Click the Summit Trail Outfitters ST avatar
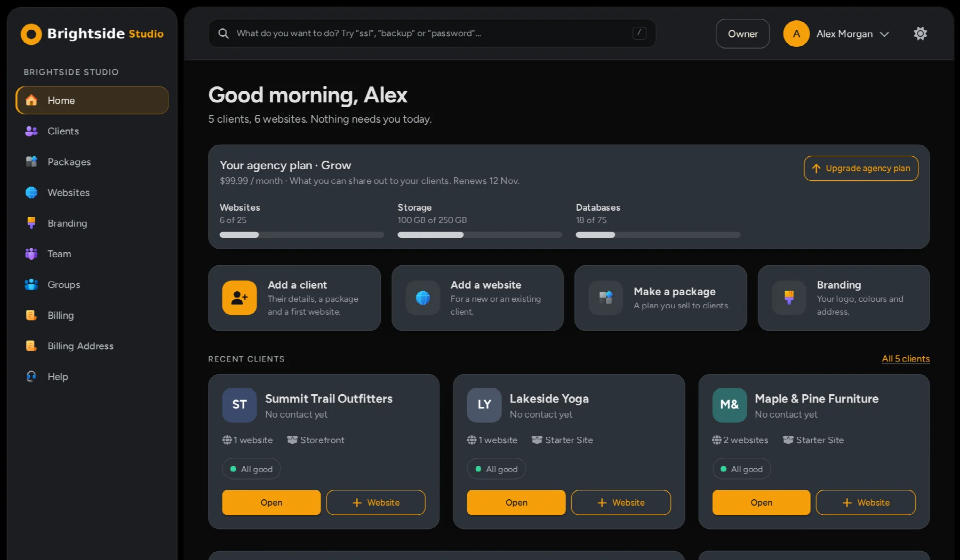This screenshot has width=960, height=560. (x=239, y=405)
